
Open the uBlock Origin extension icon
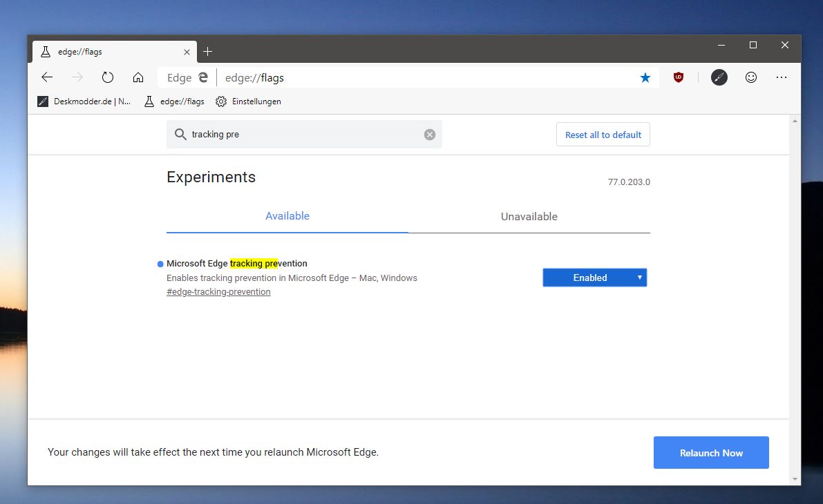tap(678, 77)
